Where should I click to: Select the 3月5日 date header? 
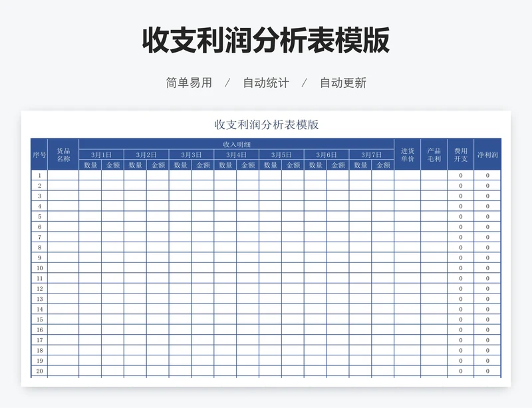coord(281,155)
